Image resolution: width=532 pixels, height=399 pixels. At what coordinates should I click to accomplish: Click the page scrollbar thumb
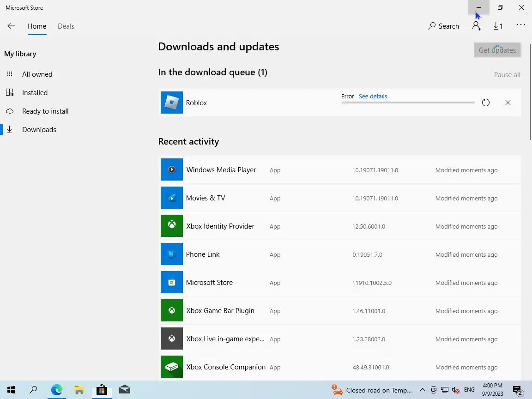click(531, 91)
